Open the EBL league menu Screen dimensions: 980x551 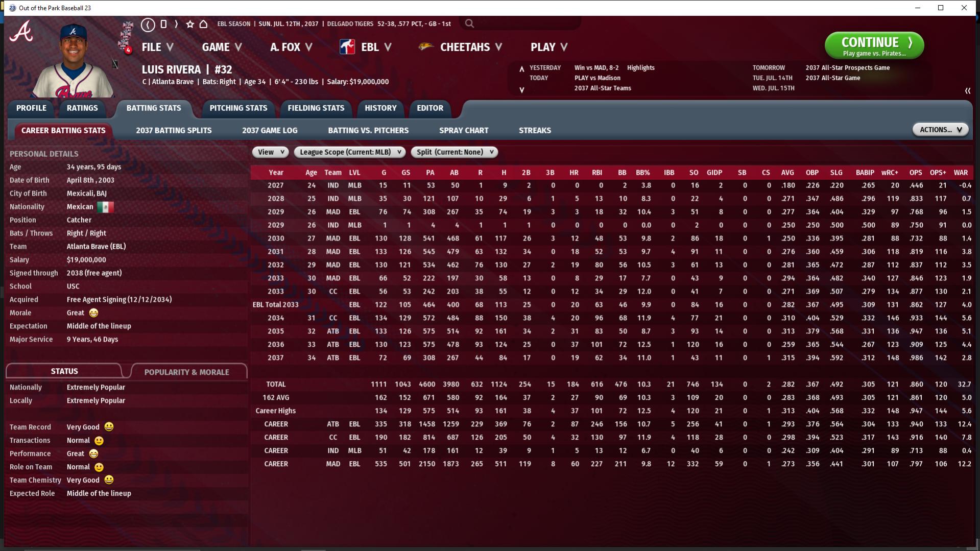tap(376, 47)
